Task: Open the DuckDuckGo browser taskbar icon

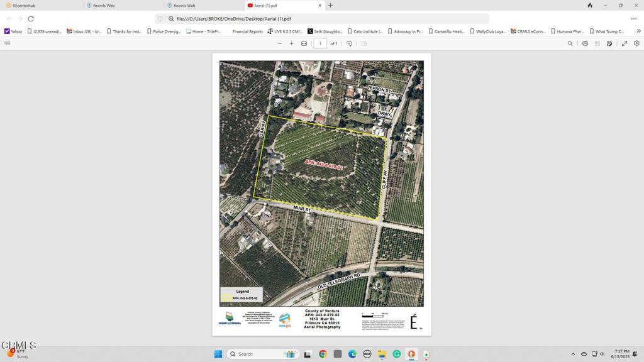Action: [x=411, y=354]
